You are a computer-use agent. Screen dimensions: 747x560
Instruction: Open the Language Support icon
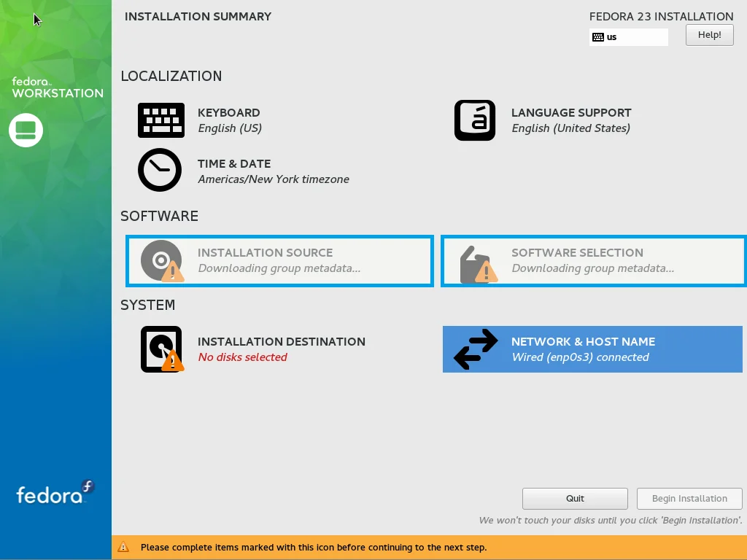(x=474, y=120)
